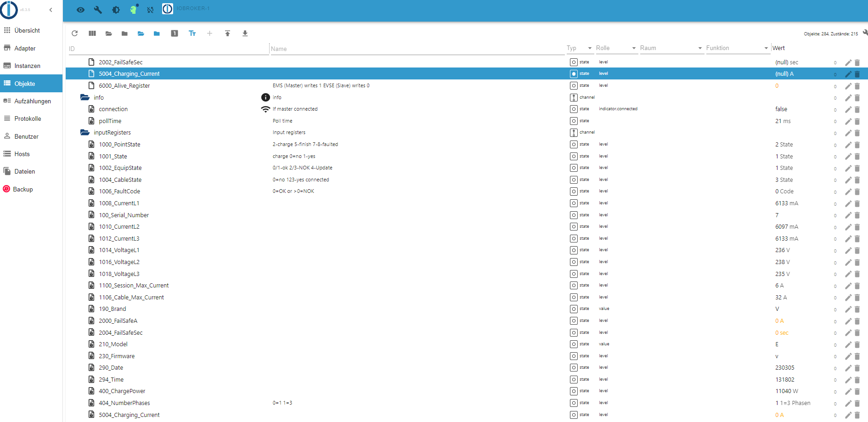The width and height of the screenshot is (868, 422).
Task: Delete the pollTime object
Action: point(857,121)
